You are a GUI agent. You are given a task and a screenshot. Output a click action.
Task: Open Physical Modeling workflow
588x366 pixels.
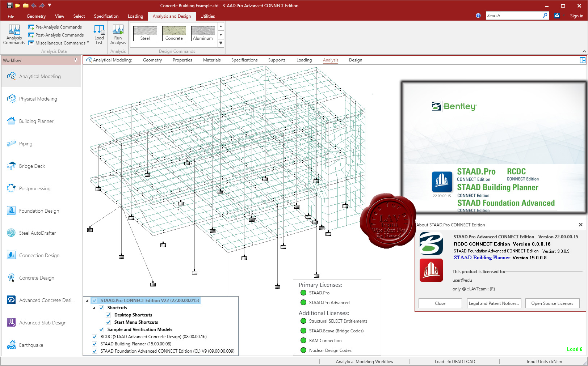point(41,99)
